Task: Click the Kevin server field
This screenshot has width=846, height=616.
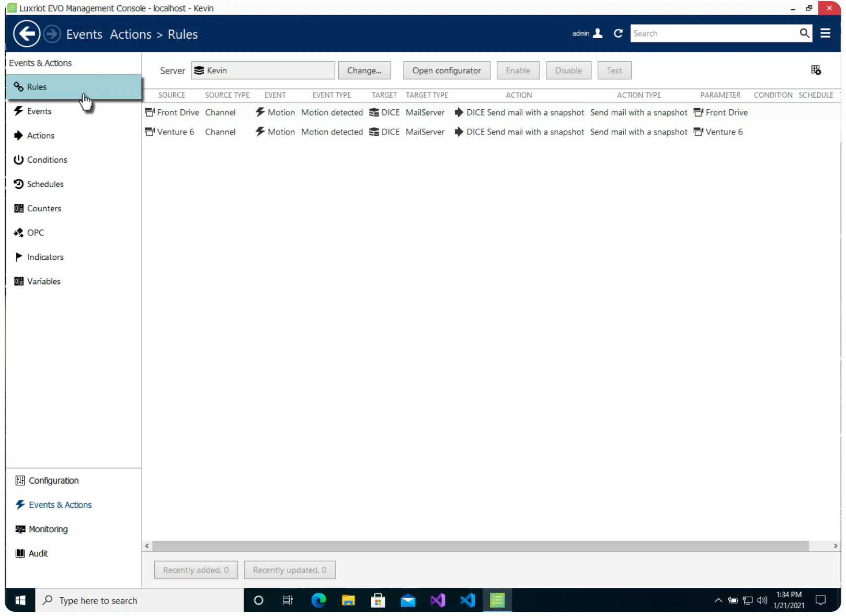Action: click(x=263, y=71)
